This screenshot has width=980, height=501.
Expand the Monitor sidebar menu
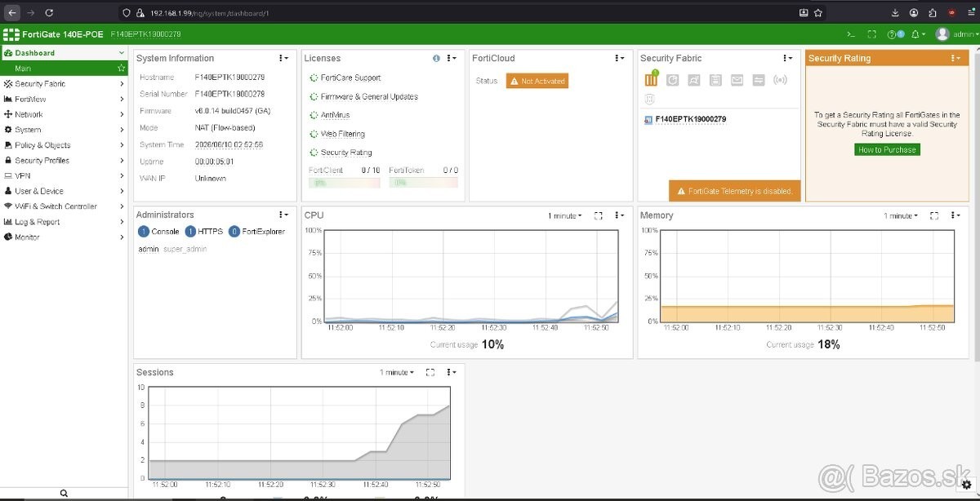tap(64, 237)
